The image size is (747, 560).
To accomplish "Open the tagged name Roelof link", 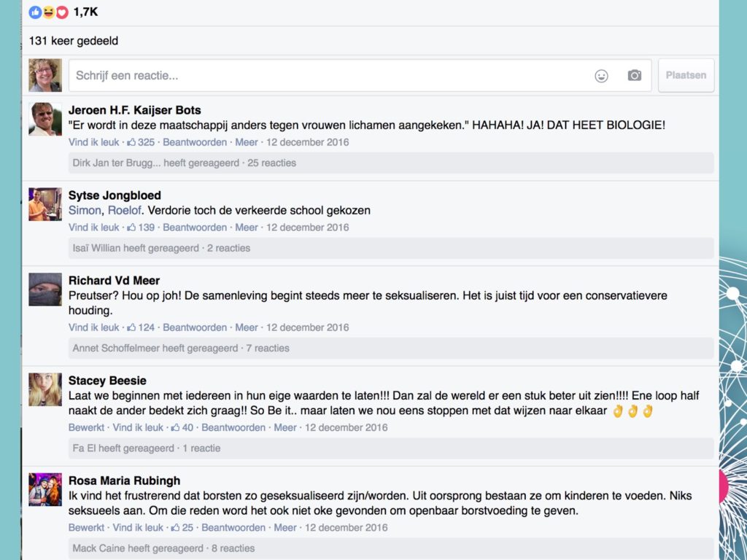I will tap(125, 211).
